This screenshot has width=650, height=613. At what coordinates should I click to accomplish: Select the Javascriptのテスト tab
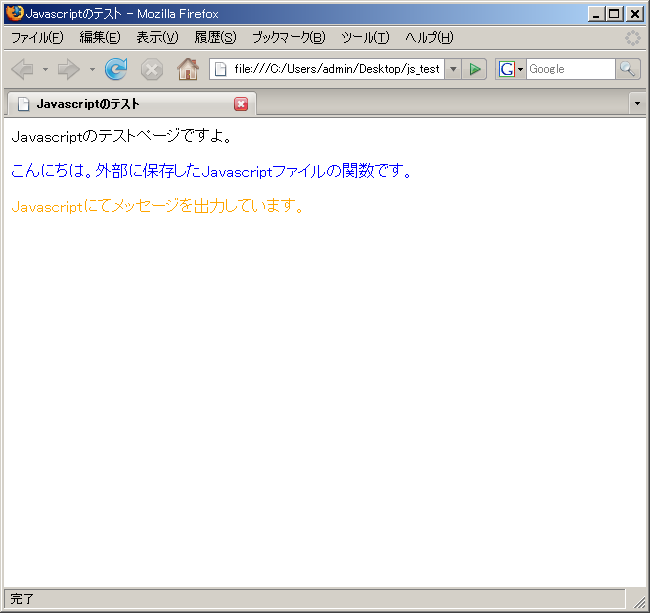(131, 104)
